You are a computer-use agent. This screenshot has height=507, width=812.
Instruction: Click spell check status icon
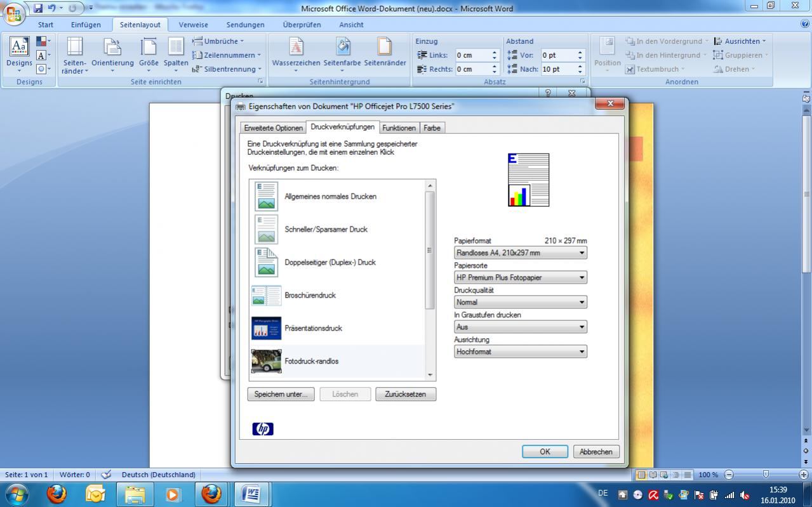coord(106,474)
